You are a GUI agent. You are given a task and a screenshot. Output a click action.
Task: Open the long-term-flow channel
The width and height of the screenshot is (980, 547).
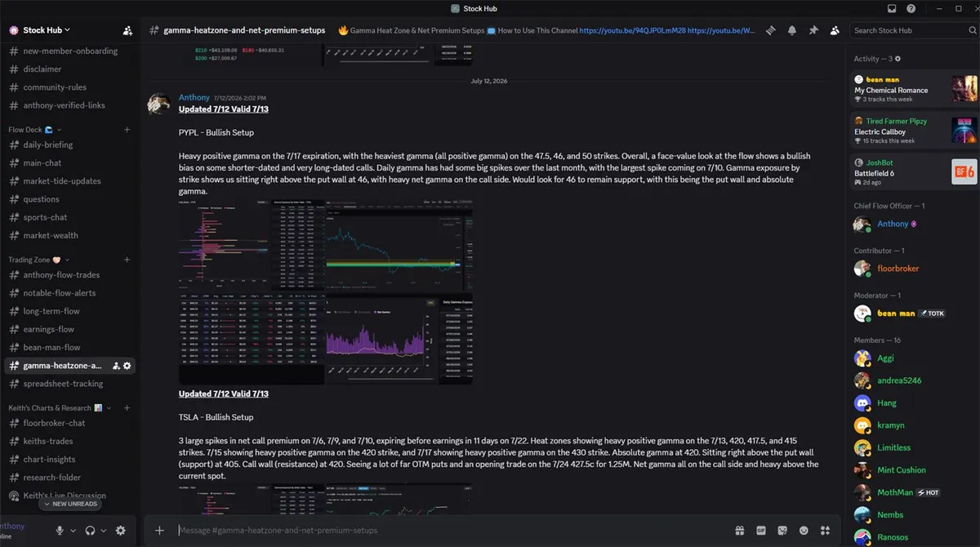tap(70, 311)
